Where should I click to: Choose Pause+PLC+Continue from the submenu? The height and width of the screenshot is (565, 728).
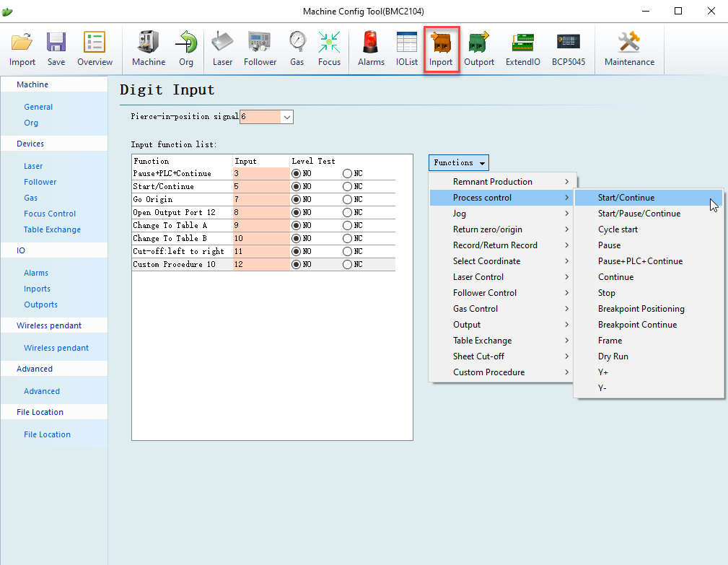(x=649, y=261)
